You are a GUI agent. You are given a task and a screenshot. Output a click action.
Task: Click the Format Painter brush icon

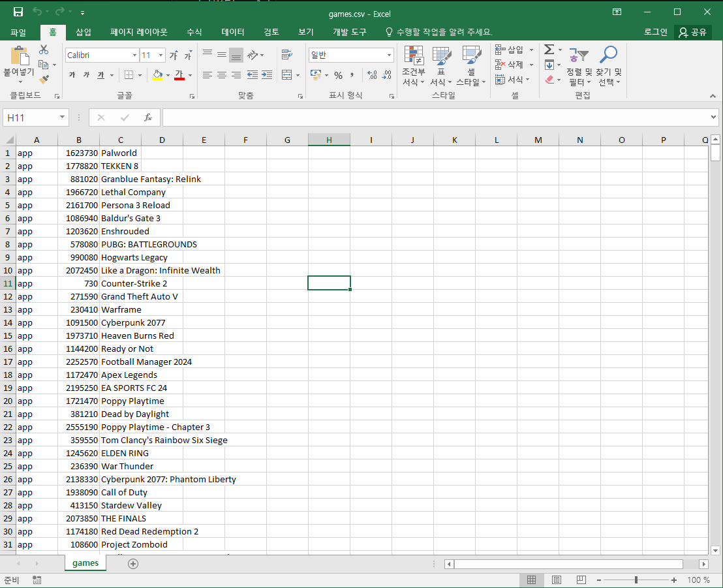tap(44, 80)
